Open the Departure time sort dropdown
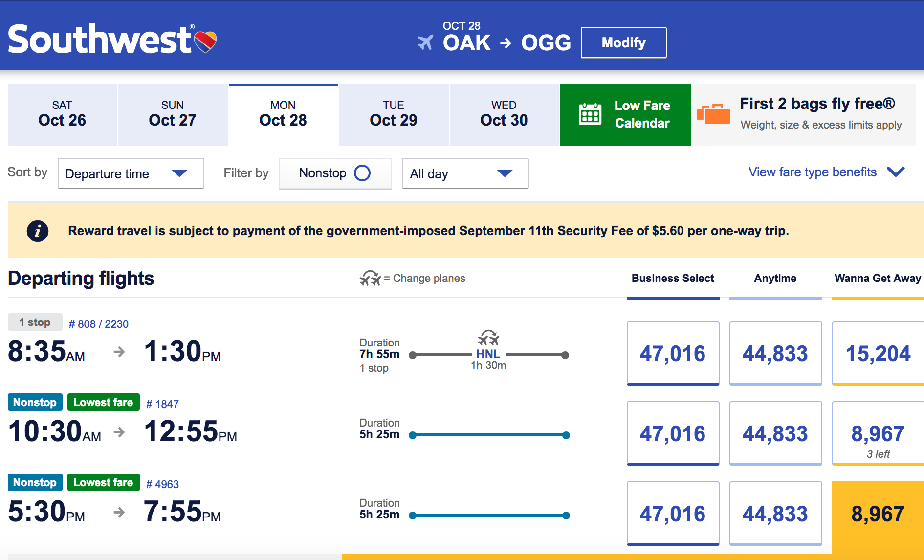This screenshot has height=560, width=924. click(131, 173)
